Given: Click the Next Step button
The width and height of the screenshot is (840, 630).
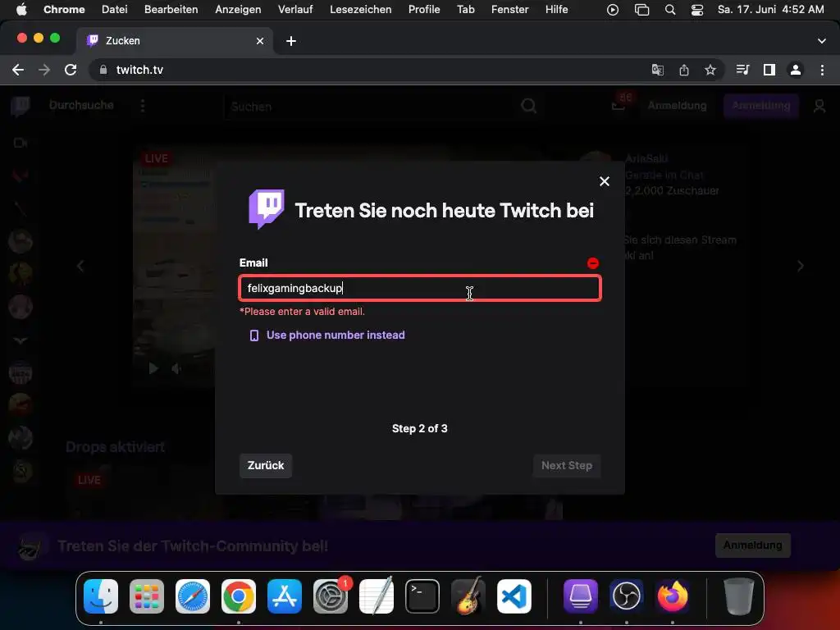Looking at the screenshot, I should 566,466.
